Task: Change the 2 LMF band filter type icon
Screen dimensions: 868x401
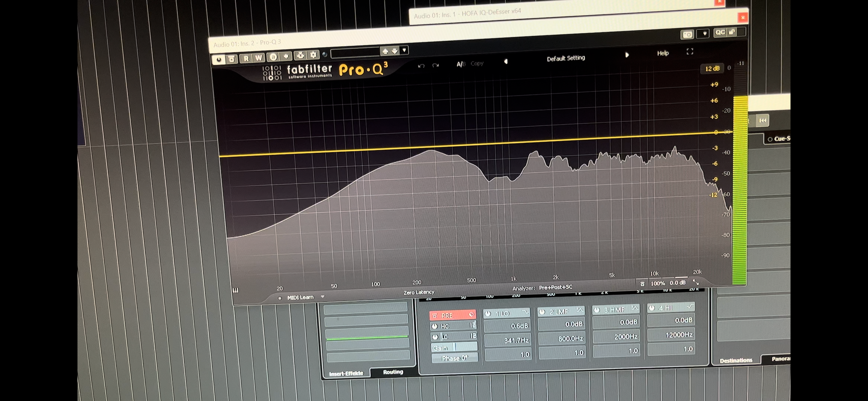Action: click(579, 310)
